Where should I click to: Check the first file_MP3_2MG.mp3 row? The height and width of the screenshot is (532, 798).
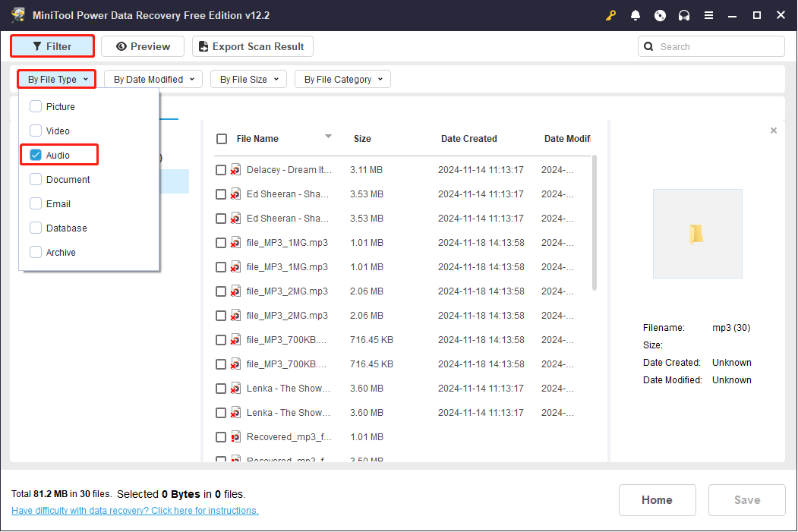(x=220, y=291)
